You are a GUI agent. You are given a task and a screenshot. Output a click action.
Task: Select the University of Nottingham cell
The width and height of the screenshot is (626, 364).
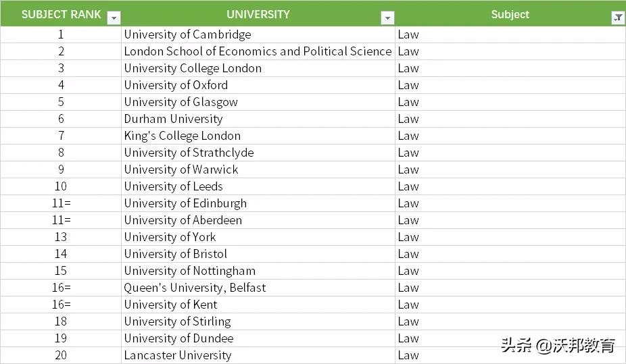pyautogui.click(x=189, y=271)
